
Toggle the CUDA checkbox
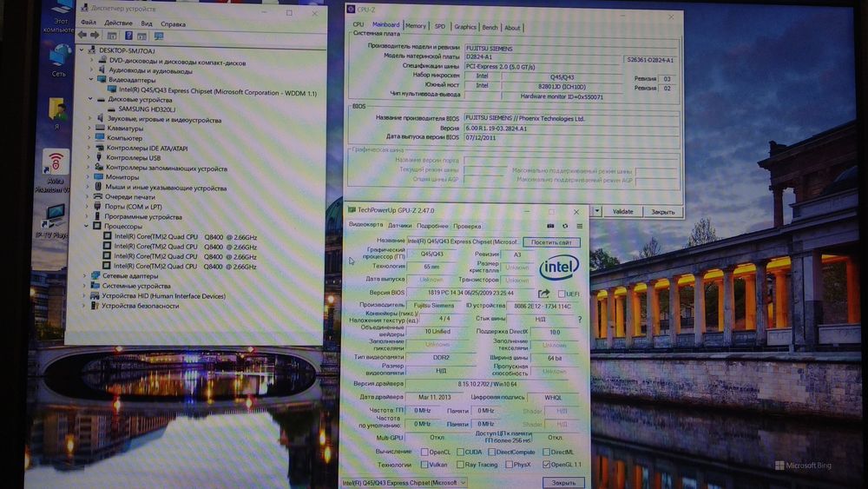460,452
